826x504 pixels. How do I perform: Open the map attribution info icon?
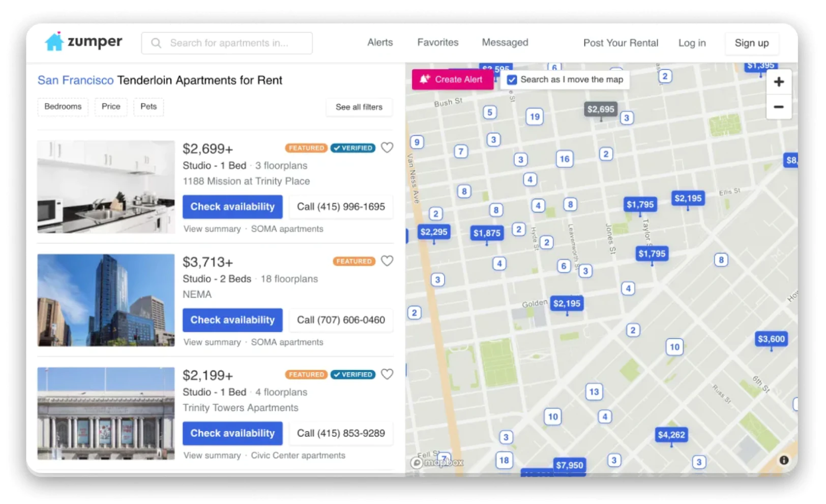click(x=784, y=460)
